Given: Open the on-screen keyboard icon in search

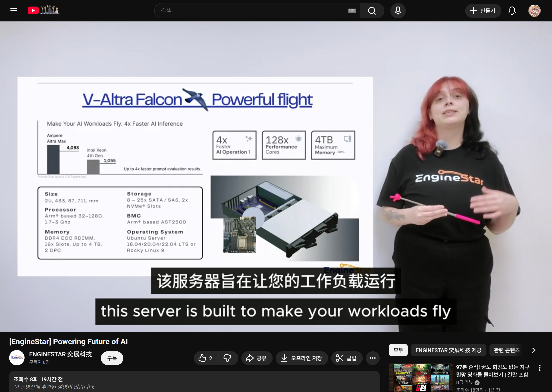Looking at the screenshot, I should (x=352, y=11).
